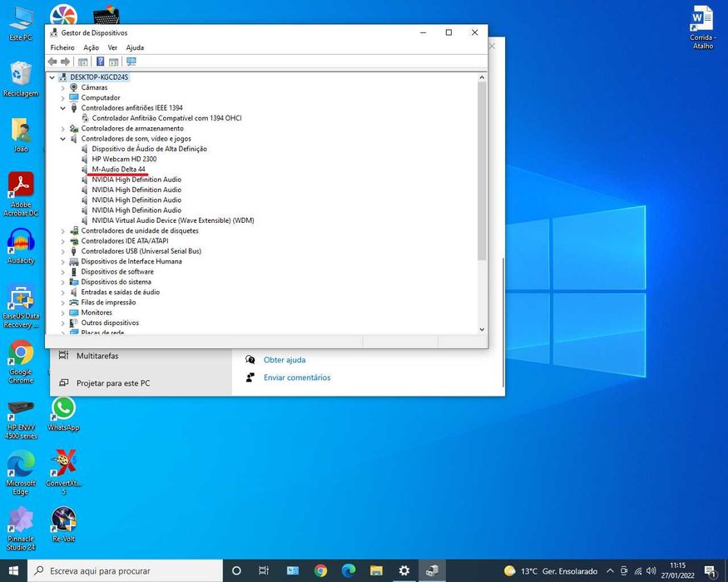Expand Dispositivos de software

[x=62, y=272]
